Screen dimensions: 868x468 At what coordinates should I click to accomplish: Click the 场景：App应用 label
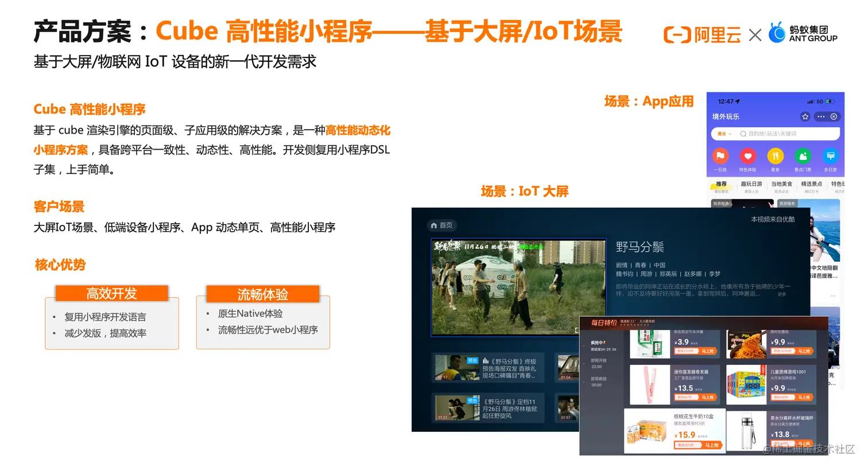click(649, 102)
